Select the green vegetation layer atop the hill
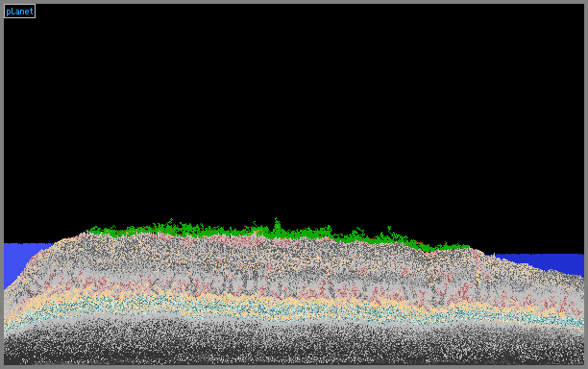 pyautogui.click(x=278, y=233)
